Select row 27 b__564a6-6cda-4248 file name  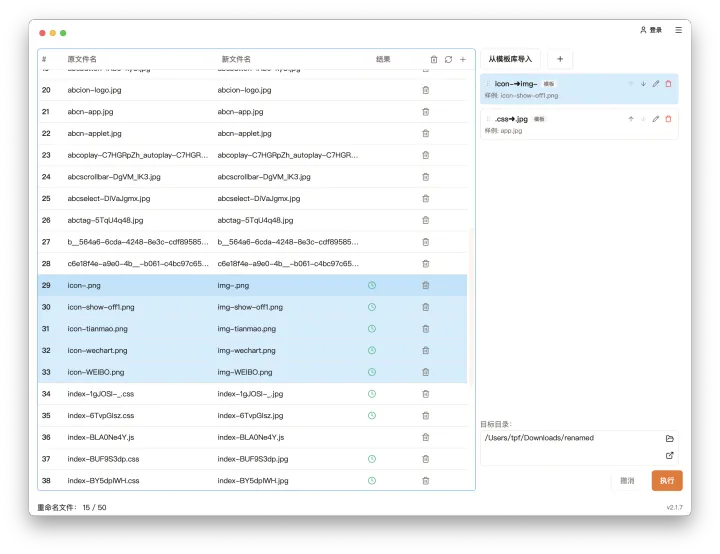click(x=138, y=242)
